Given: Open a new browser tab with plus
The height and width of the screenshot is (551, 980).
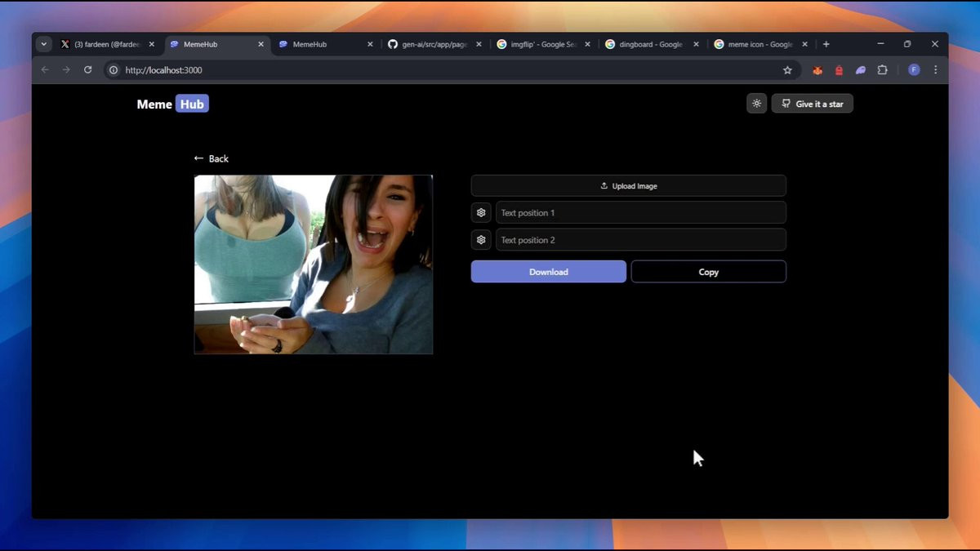Looking at the screenshot, I should 826,44.
